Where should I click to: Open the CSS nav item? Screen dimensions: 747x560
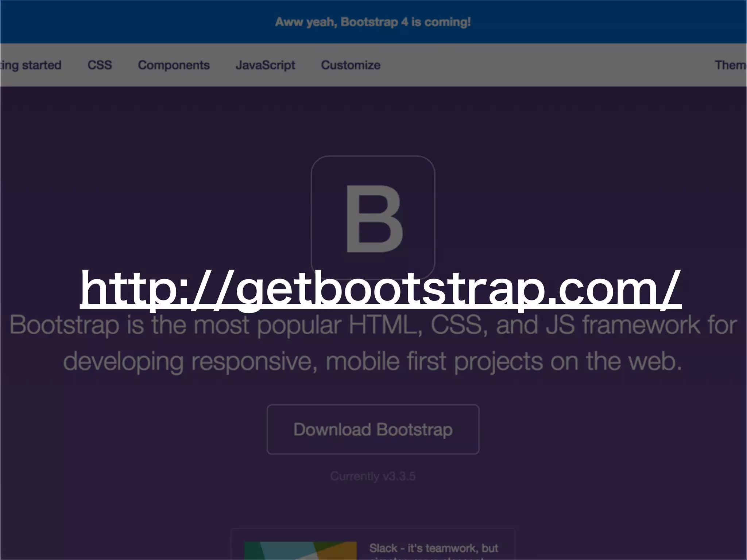100,65
